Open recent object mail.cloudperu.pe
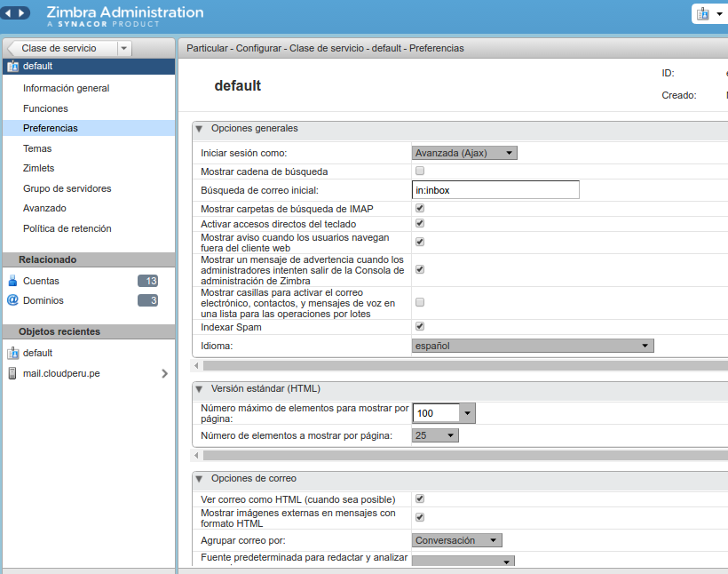The height and width of the screenshot is (574, 728). [x=61, y=373]
